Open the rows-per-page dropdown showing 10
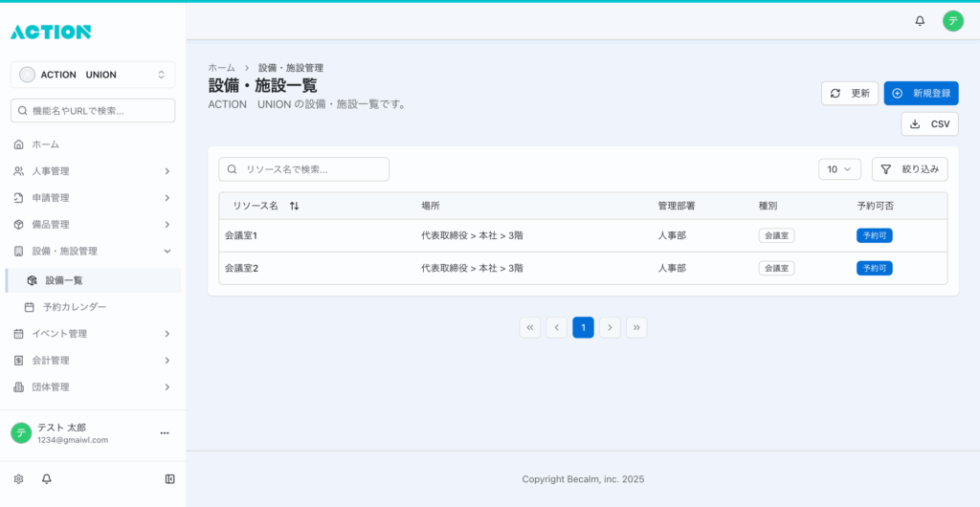This screenshot has width=980, height=507. (839, 169)
